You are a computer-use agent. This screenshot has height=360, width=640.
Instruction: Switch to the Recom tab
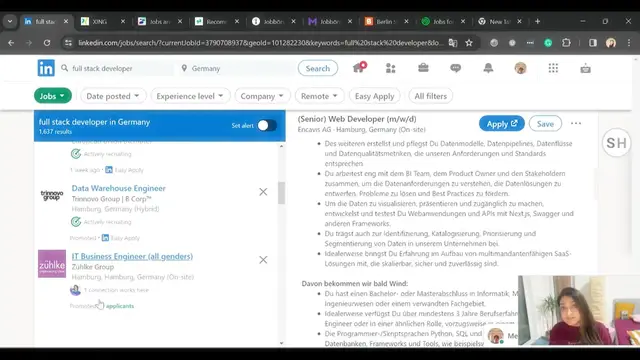[216, 22]
